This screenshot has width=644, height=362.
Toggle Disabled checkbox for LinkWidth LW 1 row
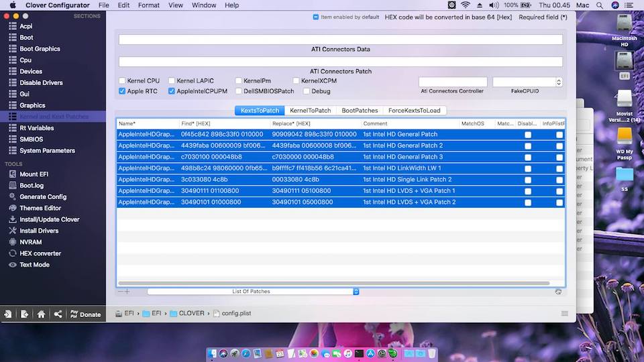click(528, 169)
